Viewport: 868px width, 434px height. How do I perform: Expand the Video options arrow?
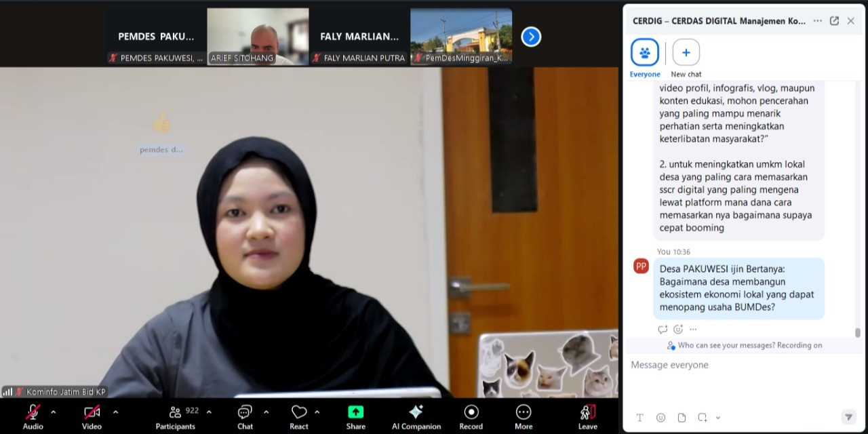click(115, 412)
